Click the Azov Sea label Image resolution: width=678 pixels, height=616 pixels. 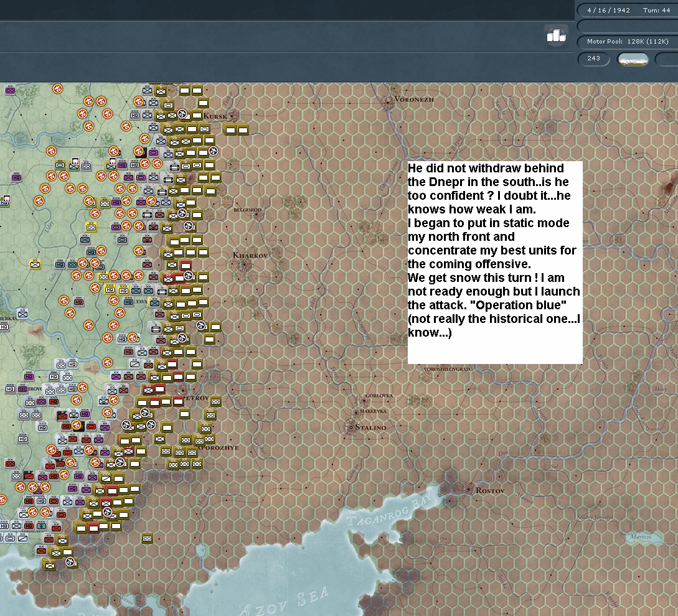[284, 602]
